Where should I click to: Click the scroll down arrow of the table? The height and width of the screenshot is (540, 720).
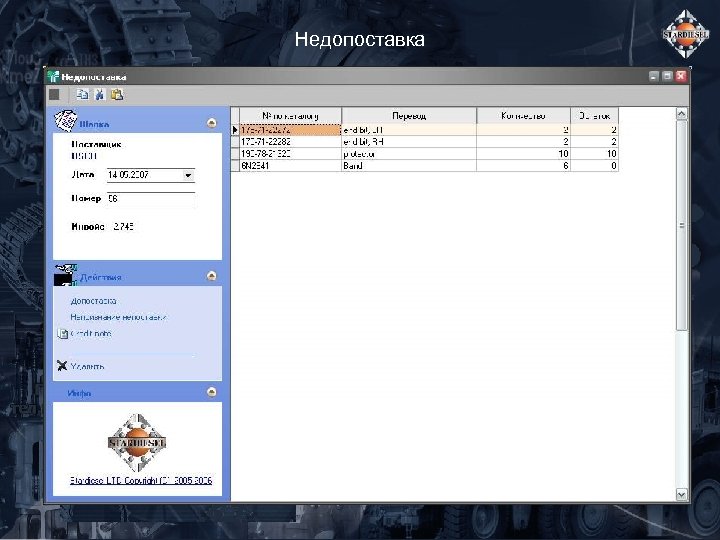coord(682,495)
